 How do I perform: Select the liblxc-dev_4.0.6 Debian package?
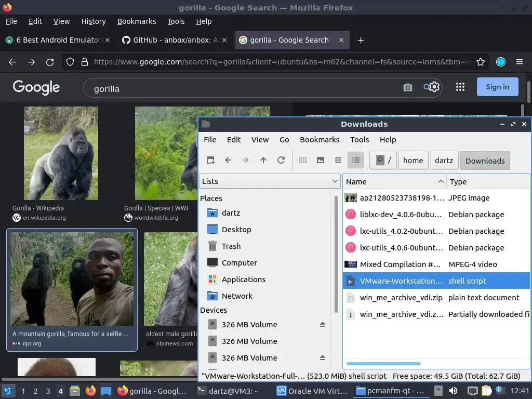tap(436, 215)
